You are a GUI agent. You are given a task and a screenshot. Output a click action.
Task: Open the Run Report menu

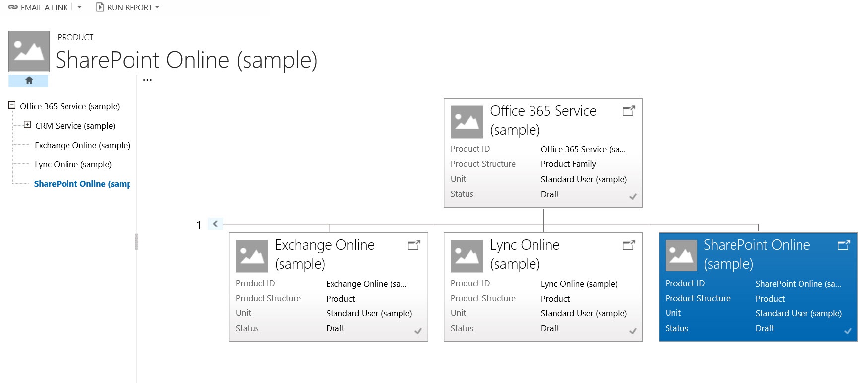(x=130, y=7)
